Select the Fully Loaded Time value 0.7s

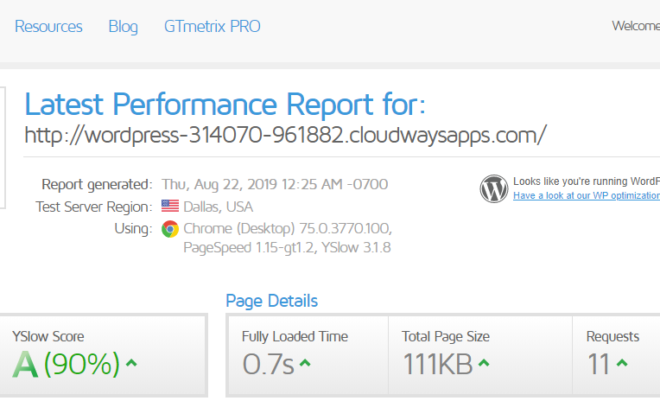coord(268,364)
